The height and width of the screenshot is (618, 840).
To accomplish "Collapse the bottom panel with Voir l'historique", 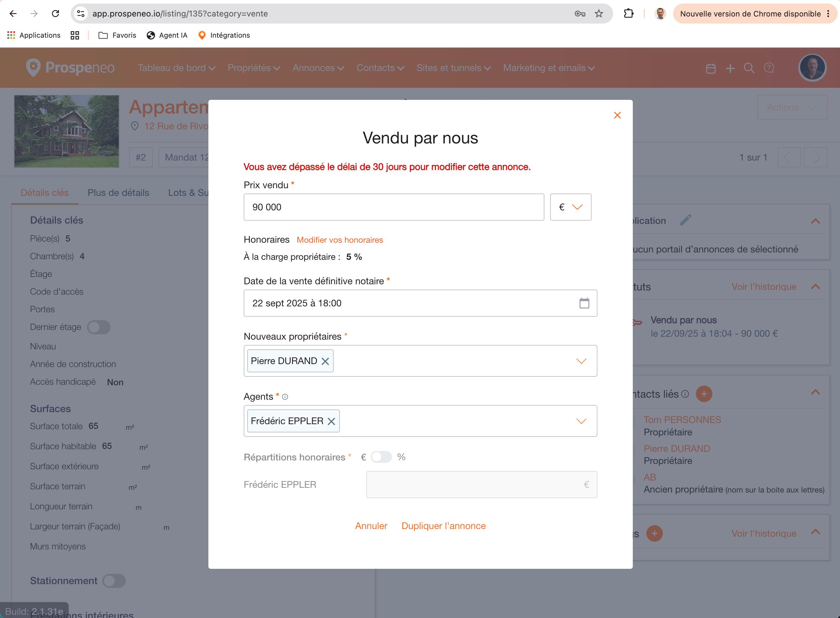I will click(815, 532).
